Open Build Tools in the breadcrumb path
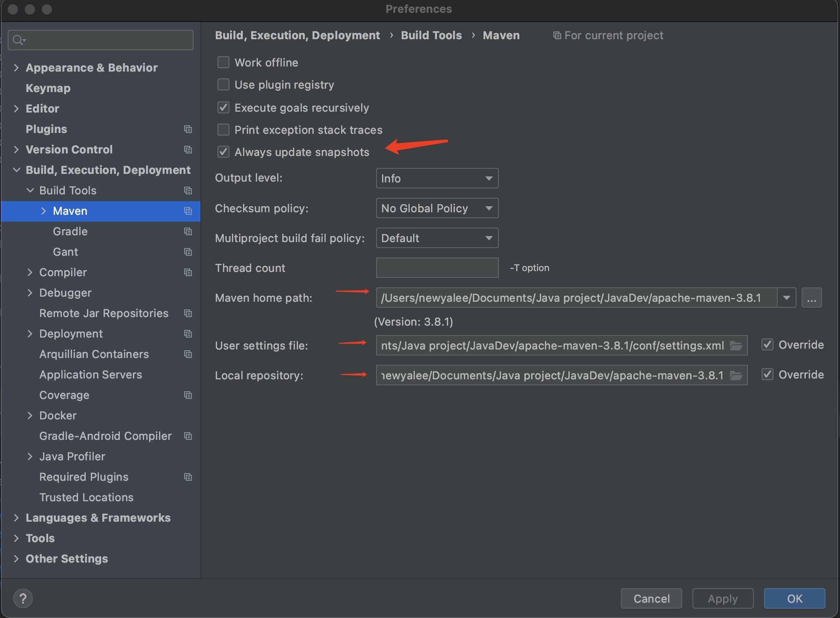 (431, 35)
